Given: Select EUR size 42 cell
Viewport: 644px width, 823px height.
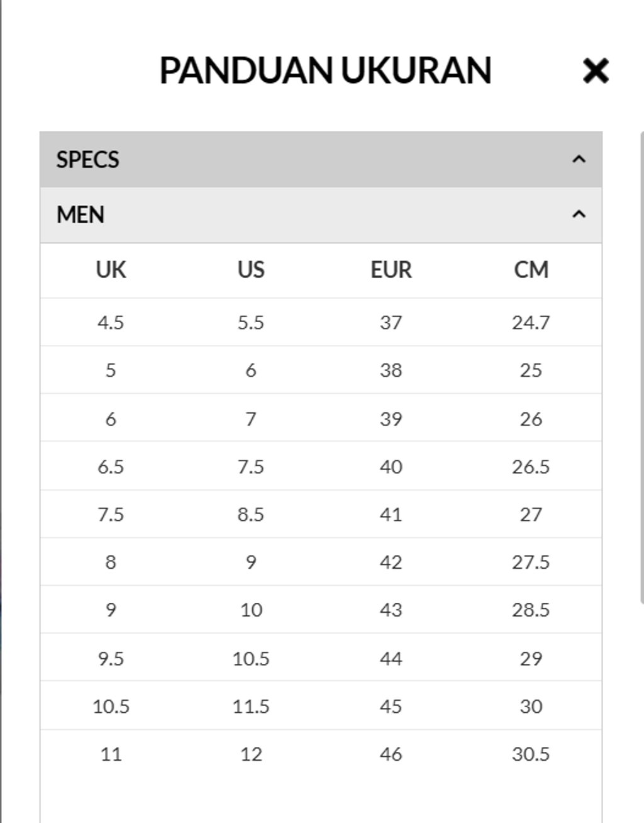Looking at the screenshot, I should point(391,562).
